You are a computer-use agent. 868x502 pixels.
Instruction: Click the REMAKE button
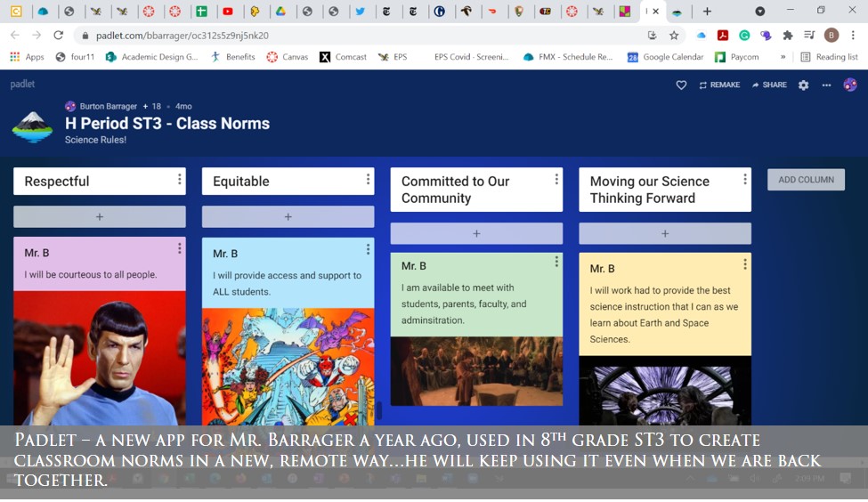pyautogui.click(x=718, y=85)
